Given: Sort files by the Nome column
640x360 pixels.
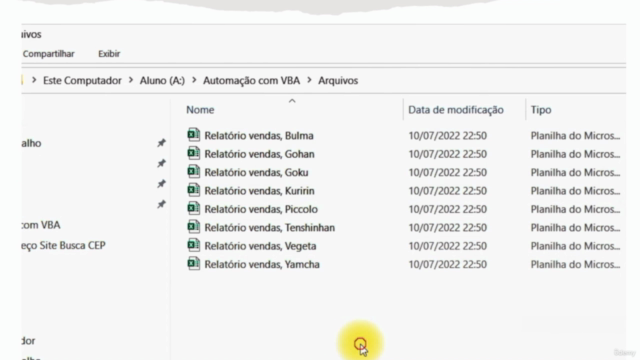Looking at the screenshot, I should pos(200,110).
